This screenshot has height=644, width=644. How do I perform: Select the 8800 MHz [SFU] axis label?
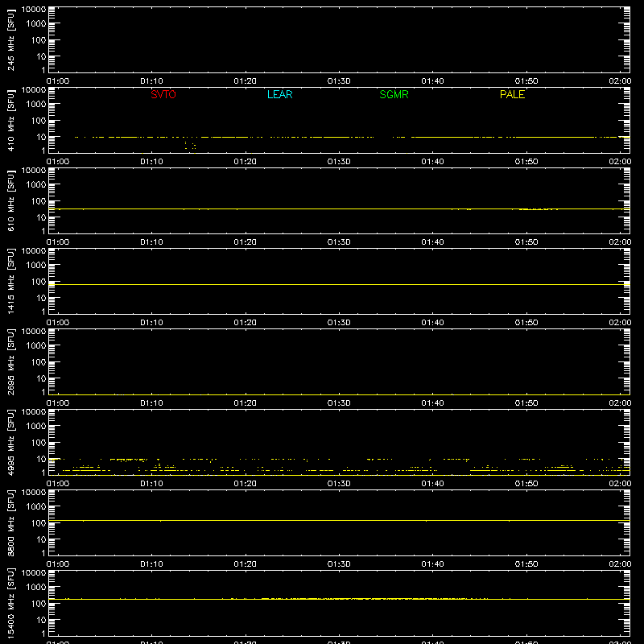click(x=10, y=522)
